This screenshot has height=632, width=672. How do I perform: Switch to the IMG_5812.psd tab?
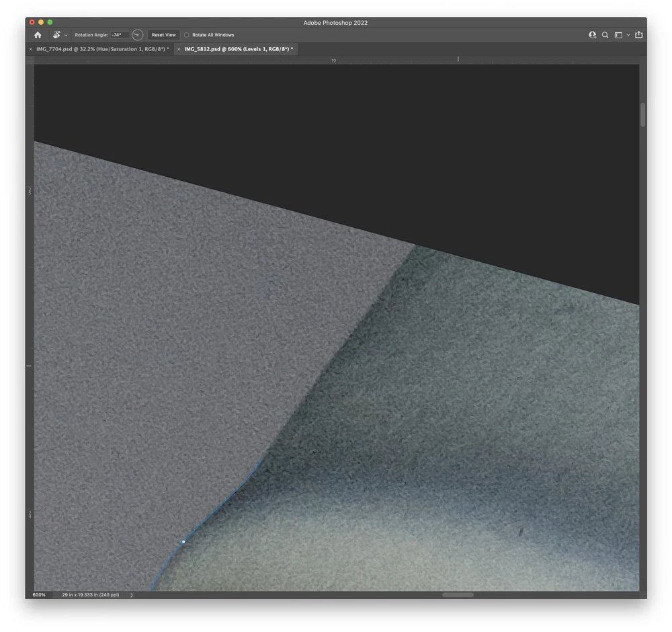tap(239, 49)
